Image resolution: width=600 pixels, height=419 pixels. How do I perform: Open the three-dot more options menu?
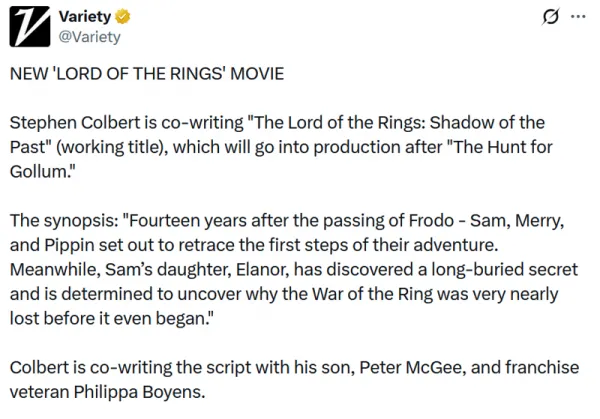(x=578, y=17)
